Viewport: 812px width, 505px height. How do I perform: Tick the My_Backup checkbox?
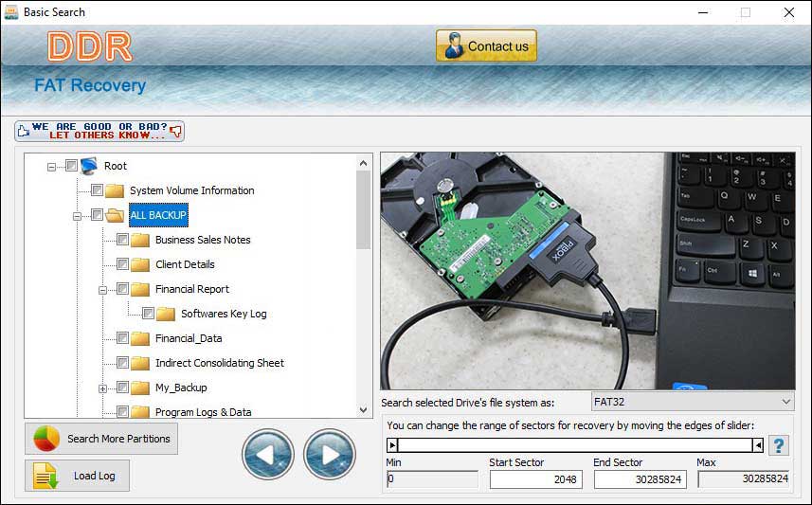pos(122,387)
